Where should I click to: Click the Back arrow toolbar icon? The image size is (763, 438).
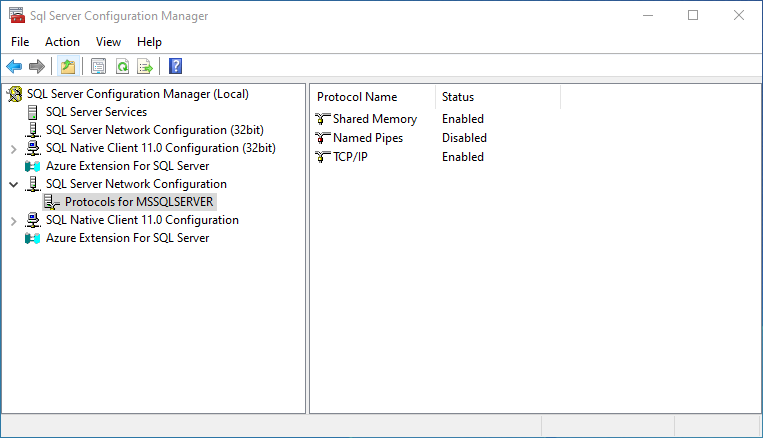click(x=14, y=67)
